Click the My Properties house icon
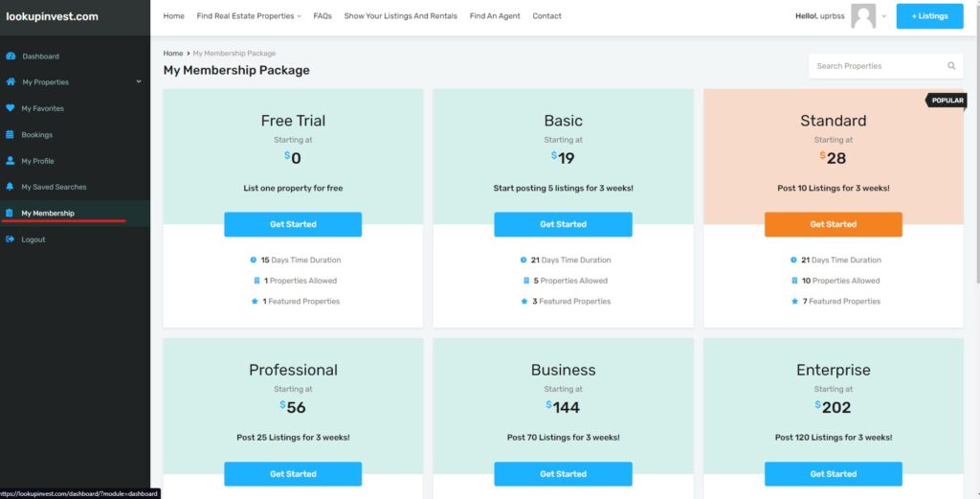The image size is (980, 499). click(11, 82)
